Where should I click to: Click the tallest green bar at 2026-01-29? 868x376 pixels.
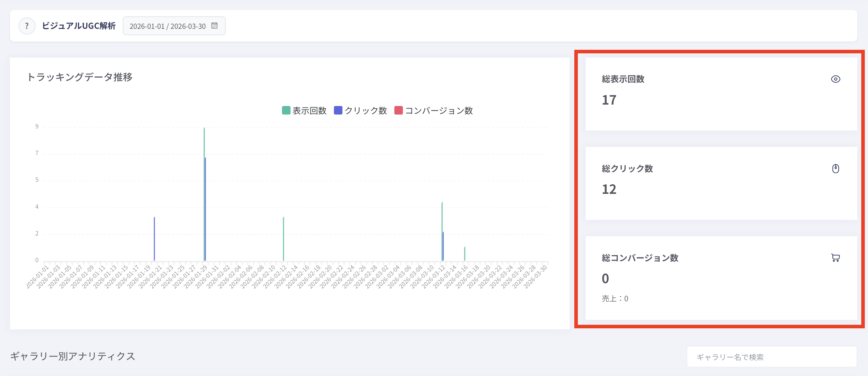tap(204, 194)
